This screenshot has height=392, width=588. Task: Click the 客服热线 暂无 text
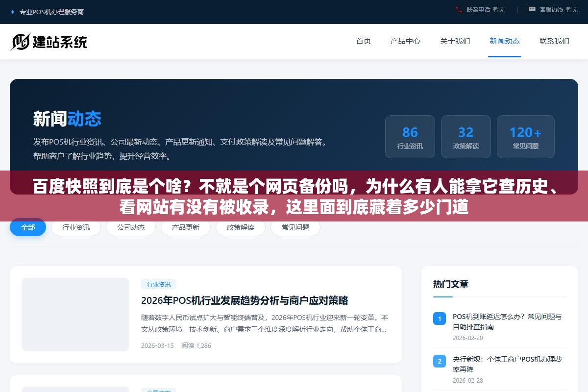click(x=559, y=9)
